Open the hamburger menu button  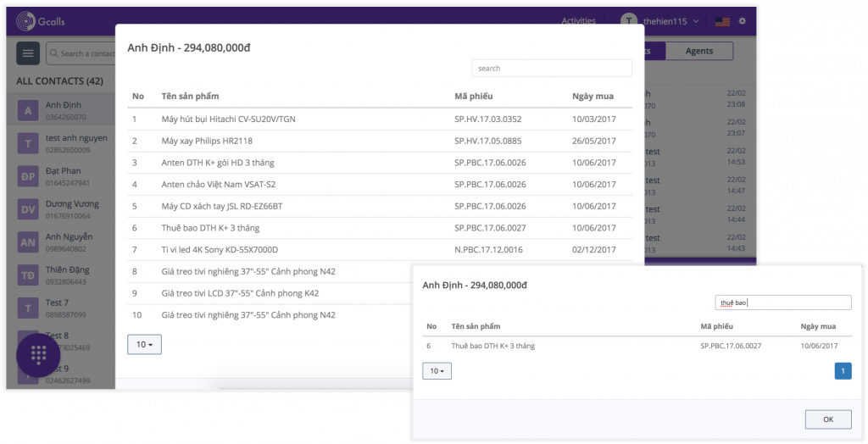(x=28, y=53)
